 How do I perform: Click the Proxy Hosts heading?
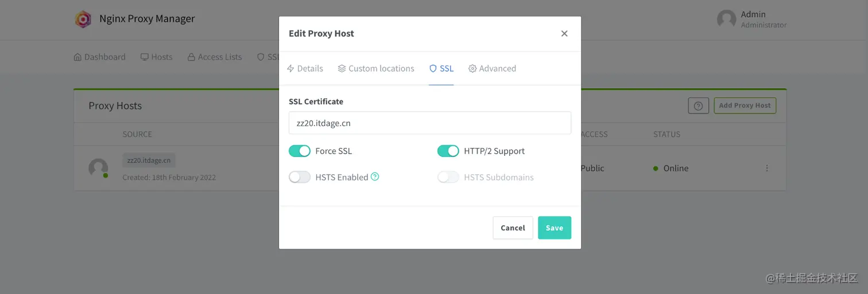pos(115,105)
